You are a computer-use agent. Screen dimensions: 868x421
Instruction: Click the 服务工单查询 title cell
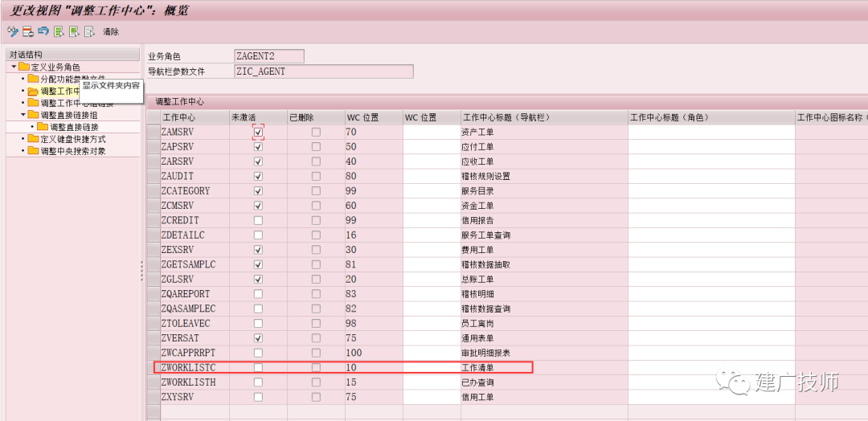pyautogui.click(x=544, y=235)
